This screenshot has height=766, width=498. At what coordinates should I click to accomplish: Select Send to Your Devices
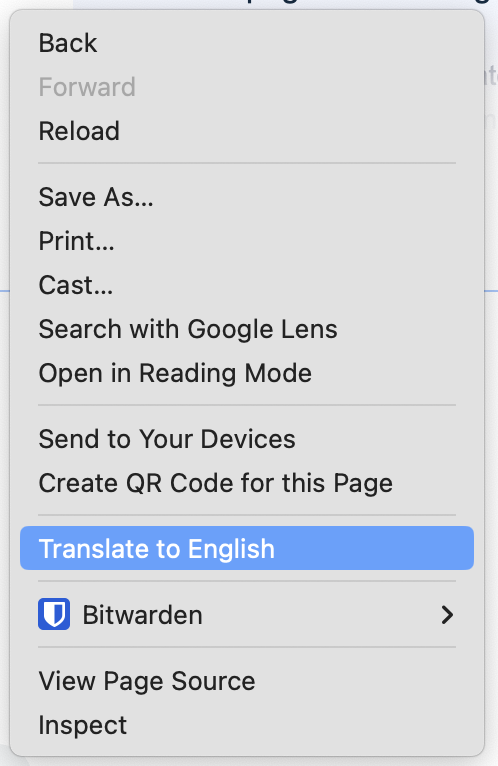[247, 439]
